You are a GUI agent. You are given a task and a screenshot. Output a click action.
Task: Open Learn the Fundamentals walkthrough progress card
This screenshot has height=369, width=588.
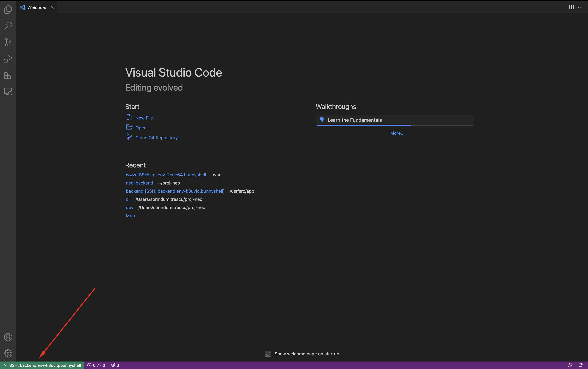coord(395,120)
